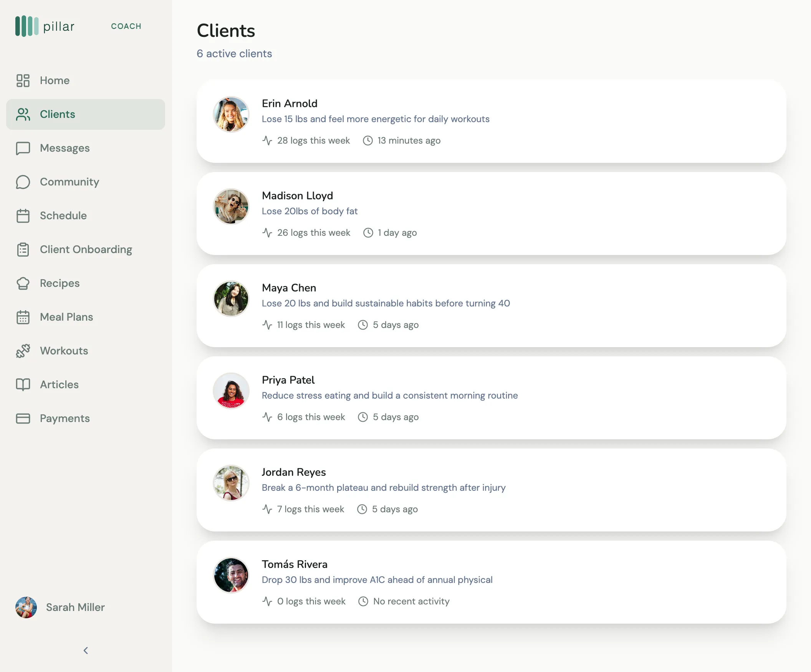Open Priya Patel's client name
Screen dimensions: 811x672
pyautogui.click(x=288, y=380)
